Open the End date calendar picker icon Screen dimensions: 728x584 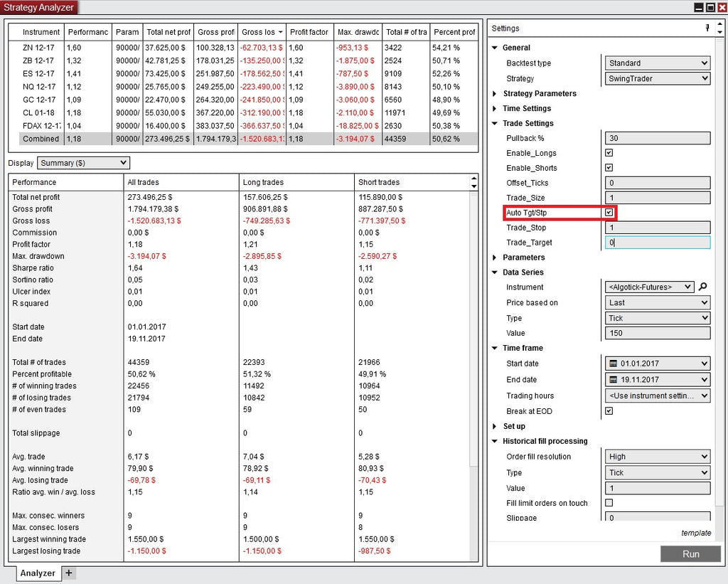coord(613,379)
